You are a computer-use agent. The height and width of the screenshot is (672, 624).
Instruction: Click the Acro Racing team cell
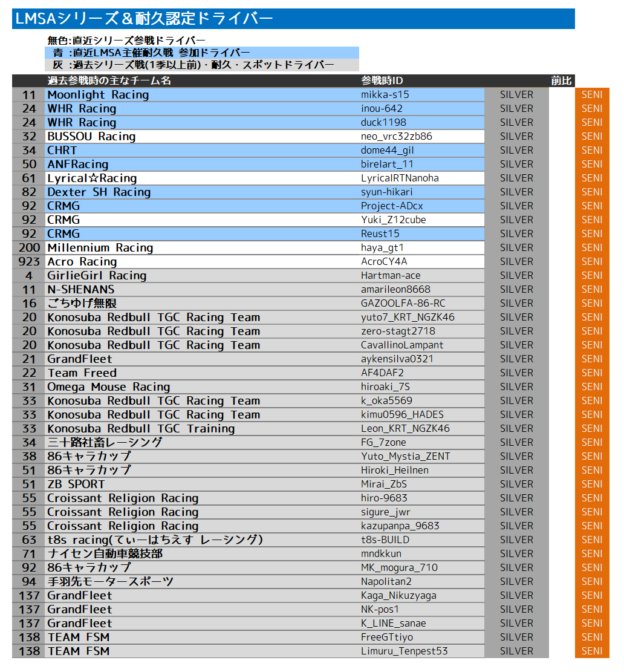(x=82, y=262)
